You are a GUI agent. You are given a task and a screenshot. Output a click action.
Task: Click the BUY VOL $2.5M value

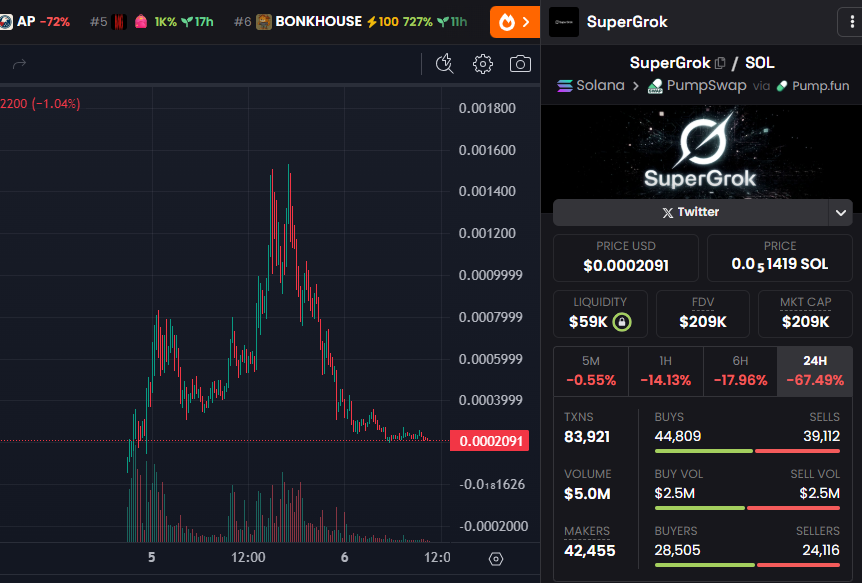[675, 493]
